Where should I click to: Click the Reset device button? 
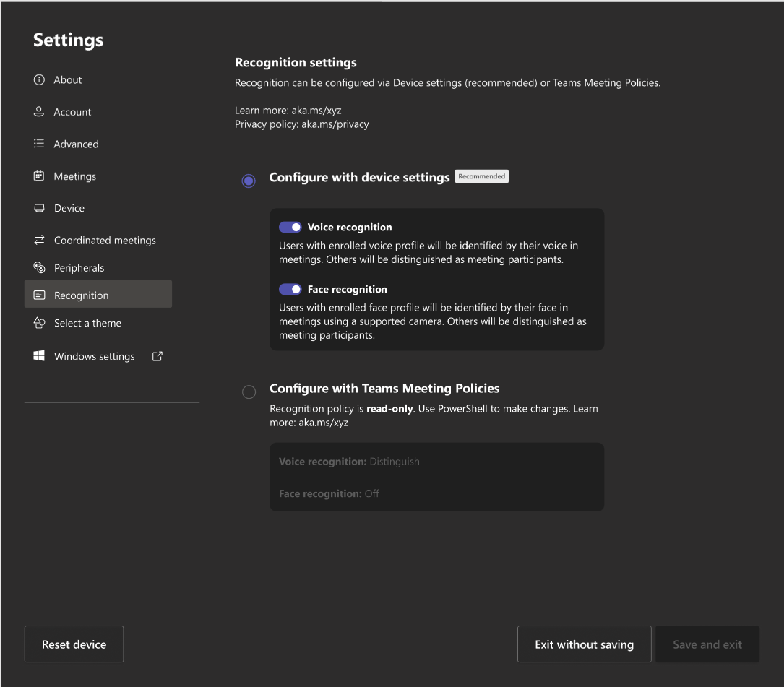point(74,644)
